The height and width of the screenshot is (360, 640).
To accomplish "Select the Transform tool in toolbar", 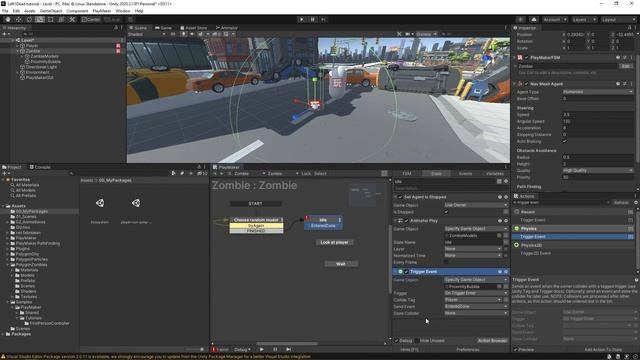I will click(61, 19).
